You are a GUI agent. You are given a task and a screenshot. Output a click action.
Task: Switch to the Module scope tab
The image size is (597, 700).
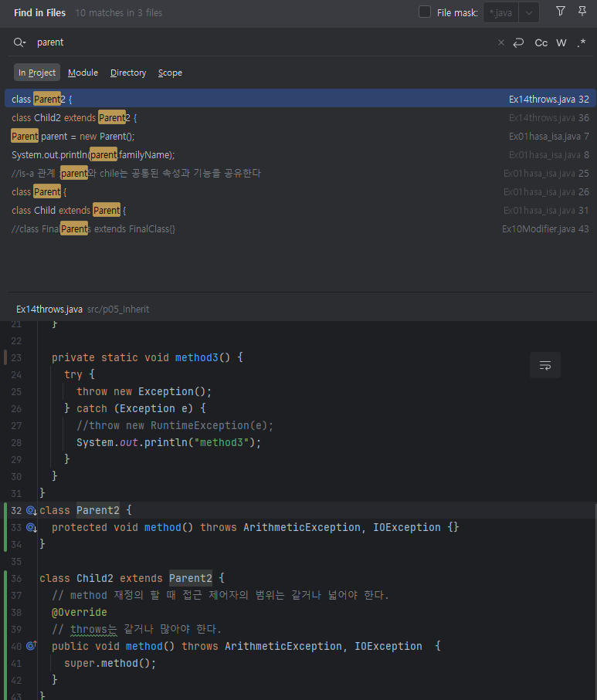83,73
